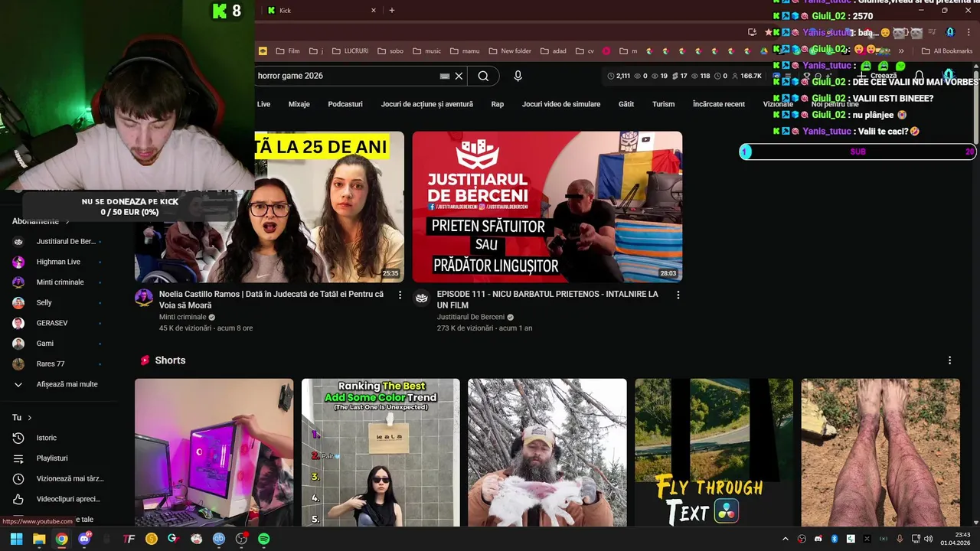Viewport: 980px width, 551px height.
Task: Select the Gătit filter chip
Action: click(x=626, y=104)
